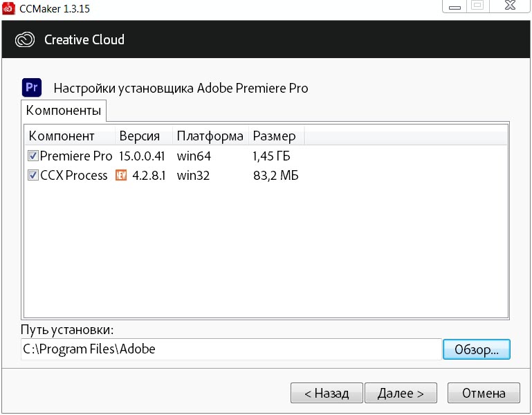Click the CCMaker app icon in title bar
Viewport: 532px width, 415px height.
click(x=9, y=8)
